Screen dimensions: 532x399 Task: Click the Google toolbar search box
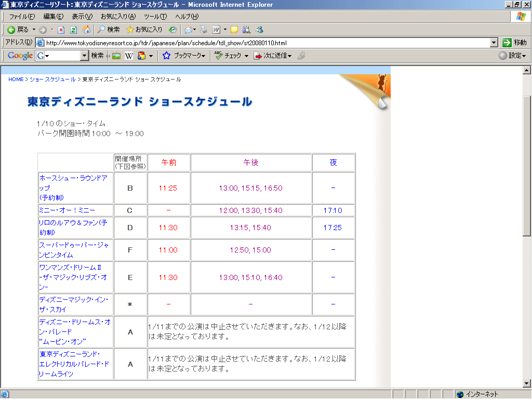coord(63,56)
